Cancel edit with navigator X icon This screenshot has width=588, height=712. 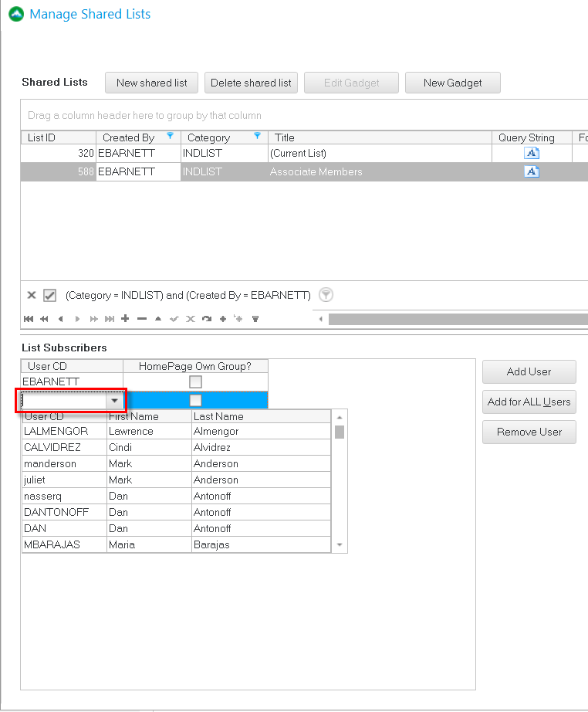[x=191, y=319]
